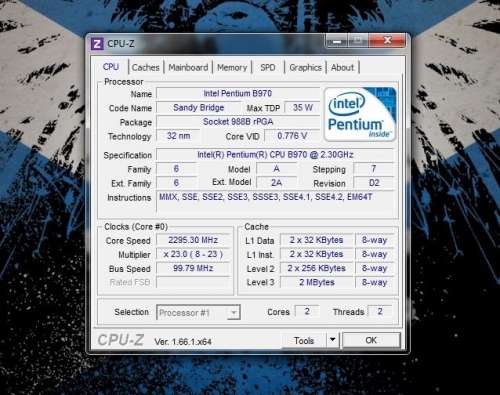Go to the SPD tab
The image size is (500, 395).
[268, 68]
